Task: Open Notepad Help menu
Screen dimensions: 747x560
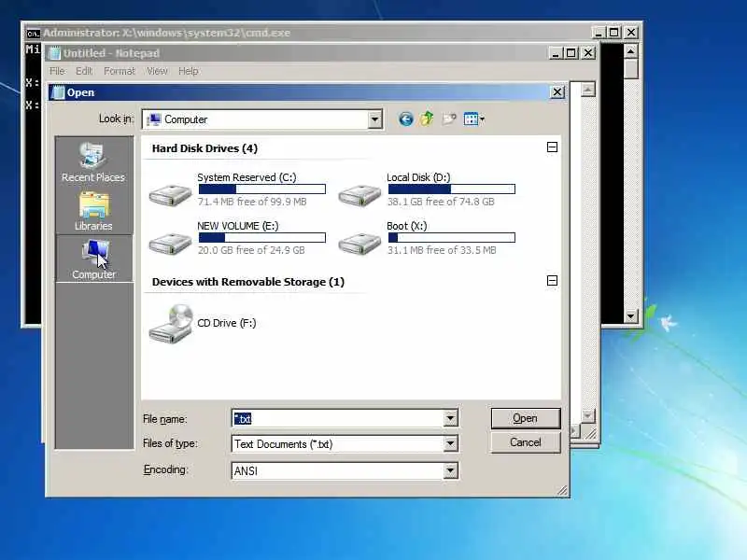Action: [x=189, y=71]
